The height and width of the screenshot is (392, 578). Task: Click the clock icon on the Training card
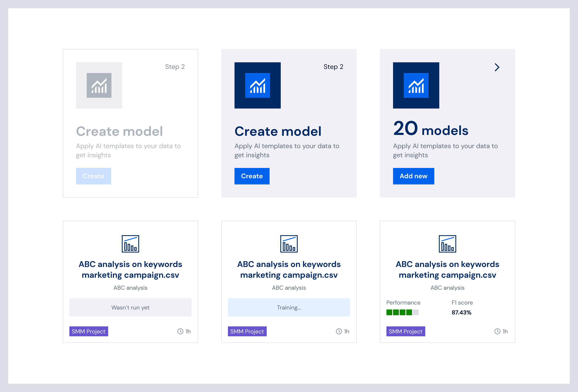click(339, 331)
